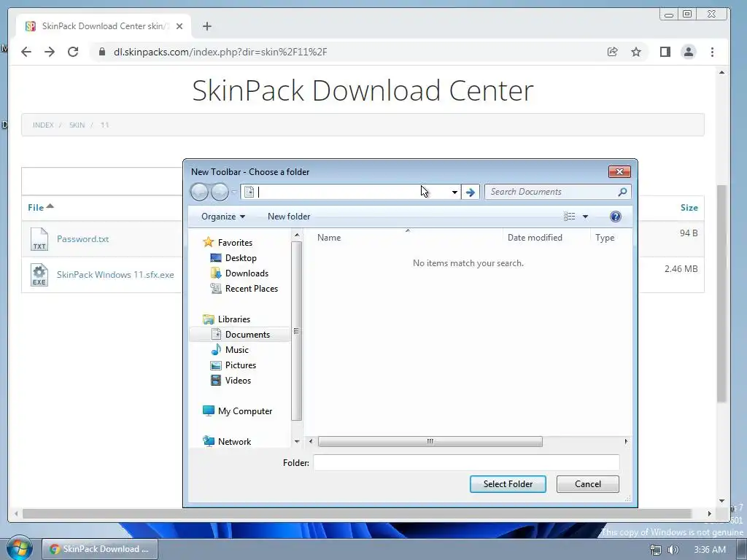
Task: Open Password.txt file link
Action: click(x=83, y=239)
